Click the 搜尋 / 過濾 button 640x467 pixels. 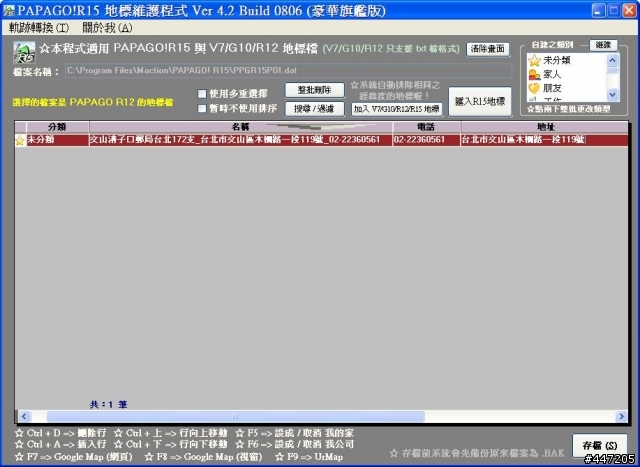pyautogui.click(x=314, y=109)
